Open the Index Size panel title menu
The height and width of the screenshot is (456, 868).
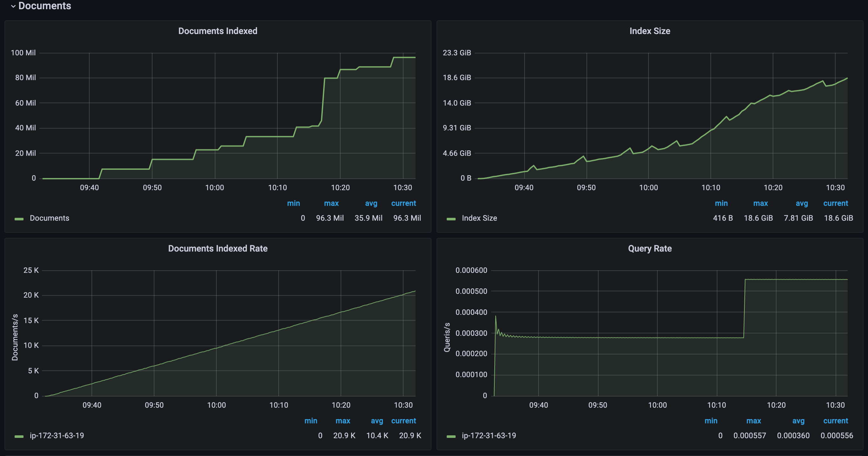649,31
